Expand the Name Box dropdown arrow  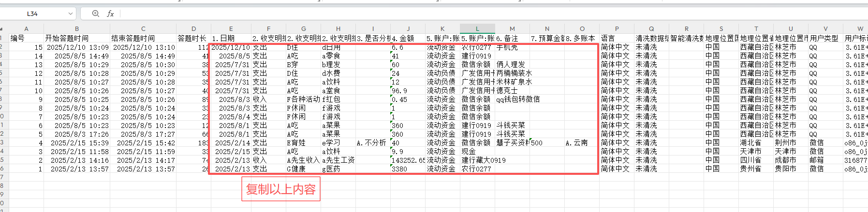(x=71, y=14)
